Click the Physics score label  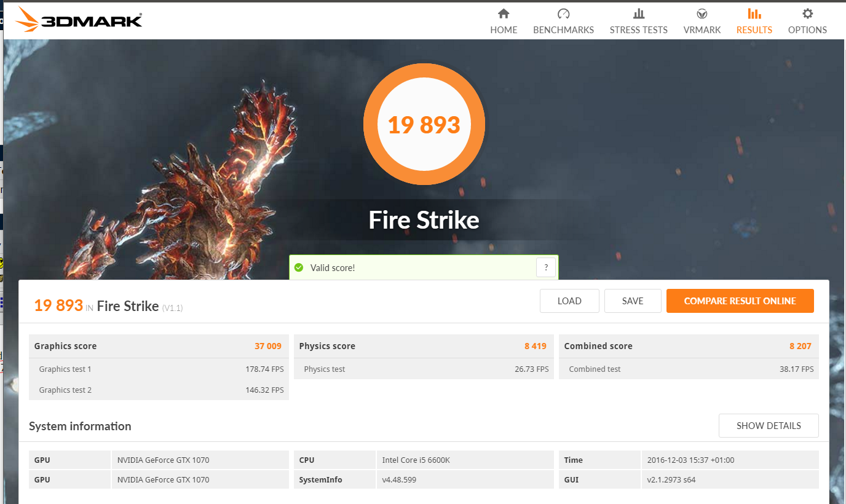coord(327,346)
